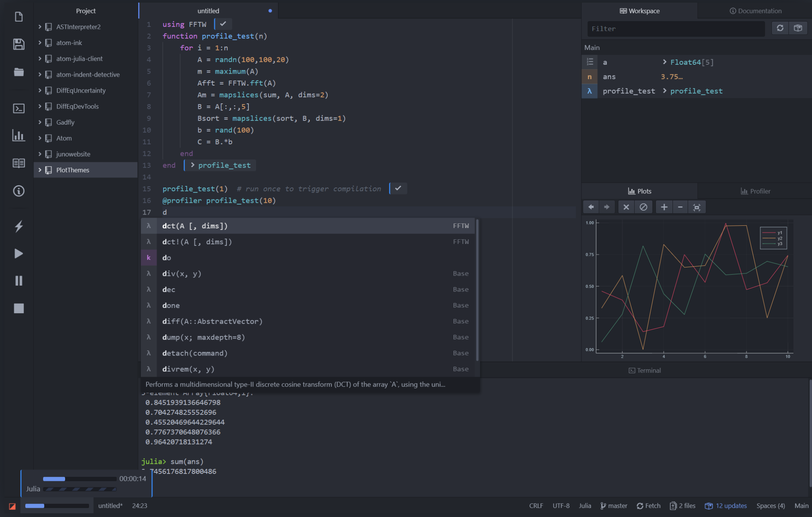Click the checkmark result on line 15
The image size is (812, 517).
pos(398,188)
